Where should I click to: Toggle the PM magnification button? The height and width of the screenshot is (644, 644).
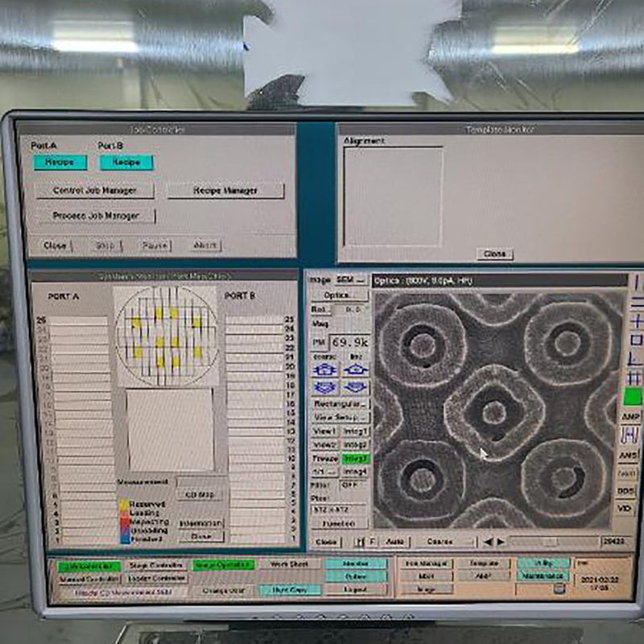[x=320, y=342]
